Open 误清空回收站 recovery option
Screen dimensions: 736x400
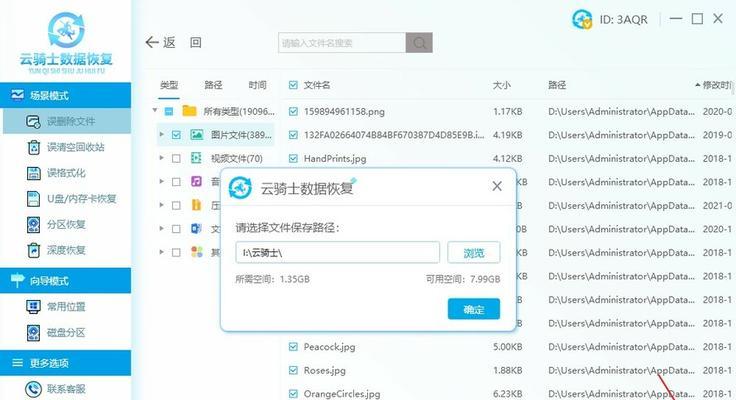pos(66,147)
